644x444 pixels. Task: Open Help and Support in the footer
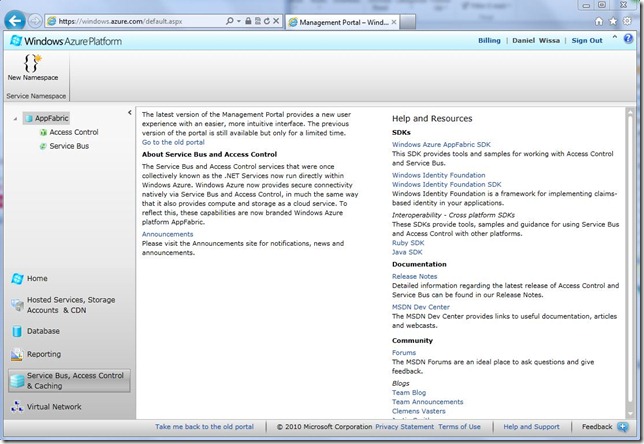(x=531, y=427)
